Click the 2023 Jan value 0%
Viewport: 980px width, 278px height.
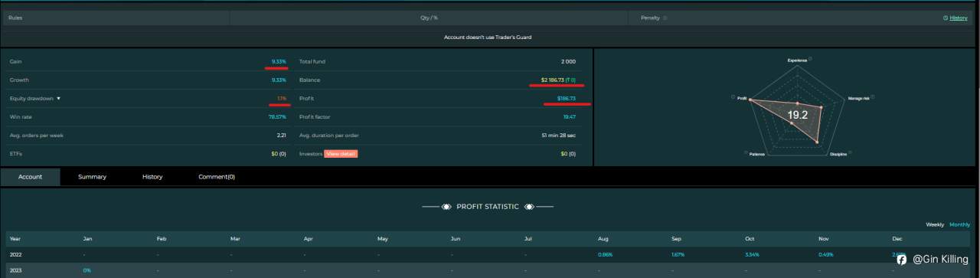point(87,270)
